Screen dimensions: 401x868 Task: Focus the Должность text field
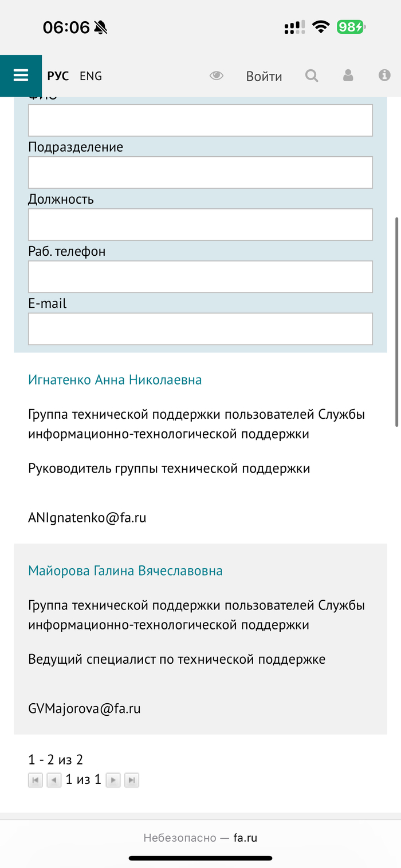pyautogui.click(x=200, y=224)
